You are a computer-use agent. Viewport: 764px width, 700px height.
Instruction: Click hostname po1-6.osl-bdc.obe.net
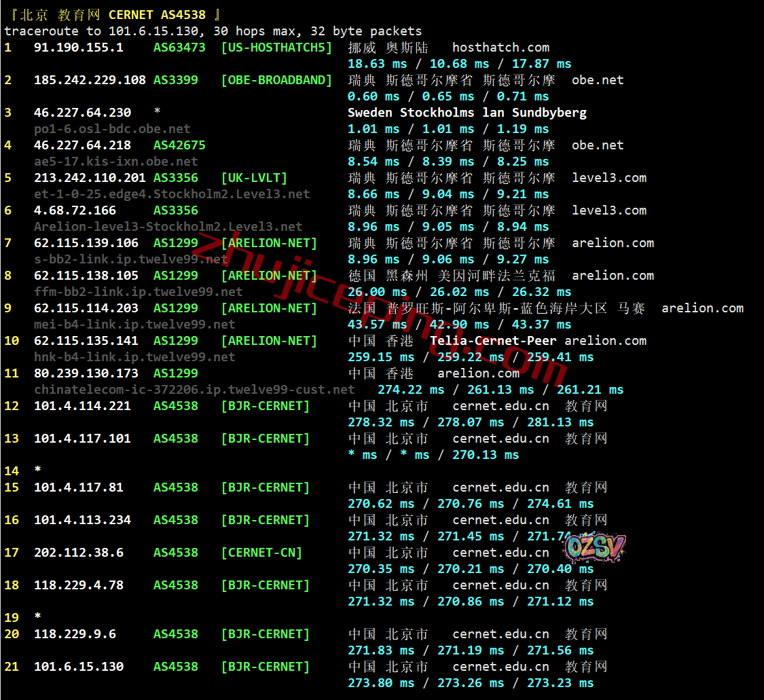[x=112, y=129]
